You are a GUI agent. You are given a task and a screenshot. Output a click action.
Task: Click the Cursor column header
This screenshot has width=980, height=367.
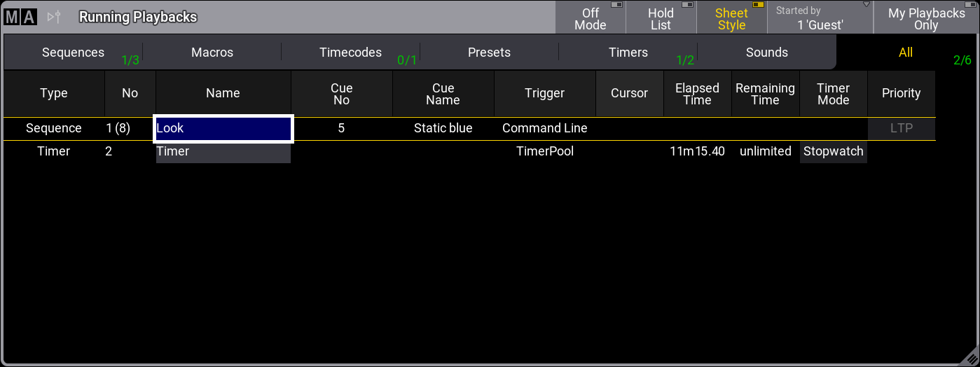pos(629,93)
